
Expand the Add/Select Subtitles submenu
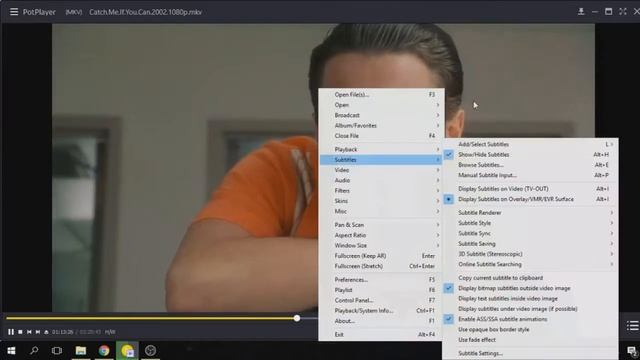pos(530,144)
